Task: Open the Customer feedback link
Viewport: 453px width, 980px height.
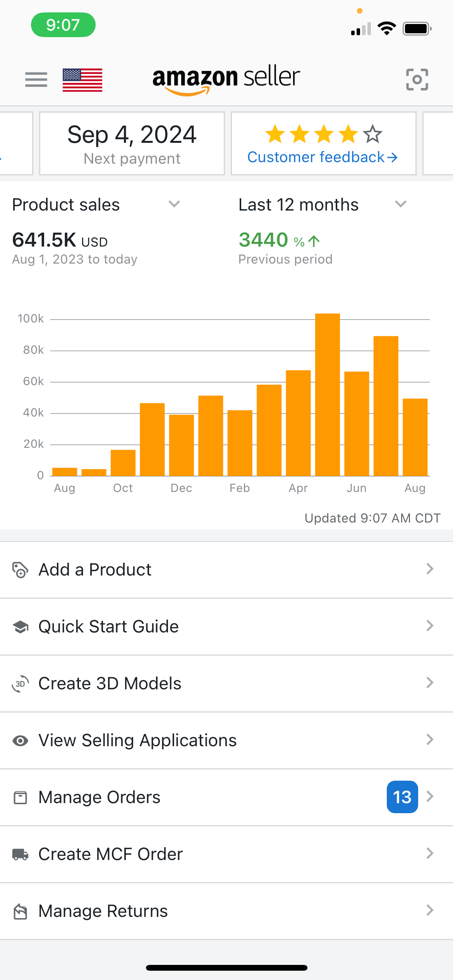Action: tap(323, 157)
